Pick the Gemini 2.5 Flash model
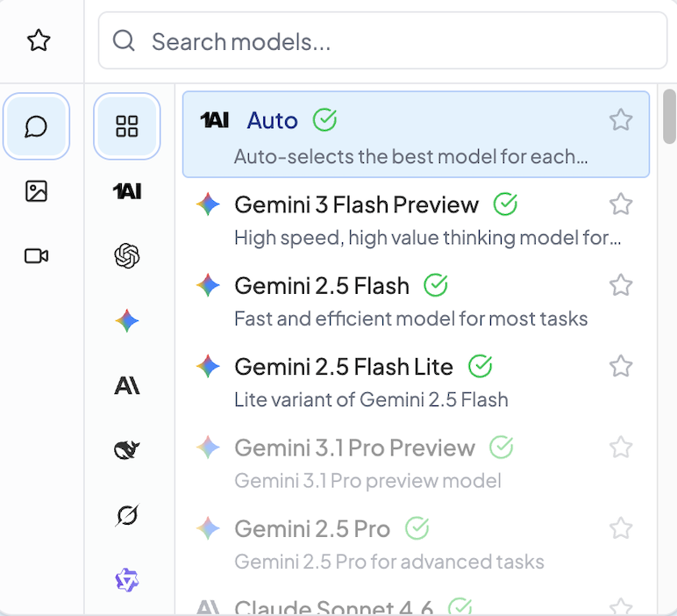 tap(416, 301)
